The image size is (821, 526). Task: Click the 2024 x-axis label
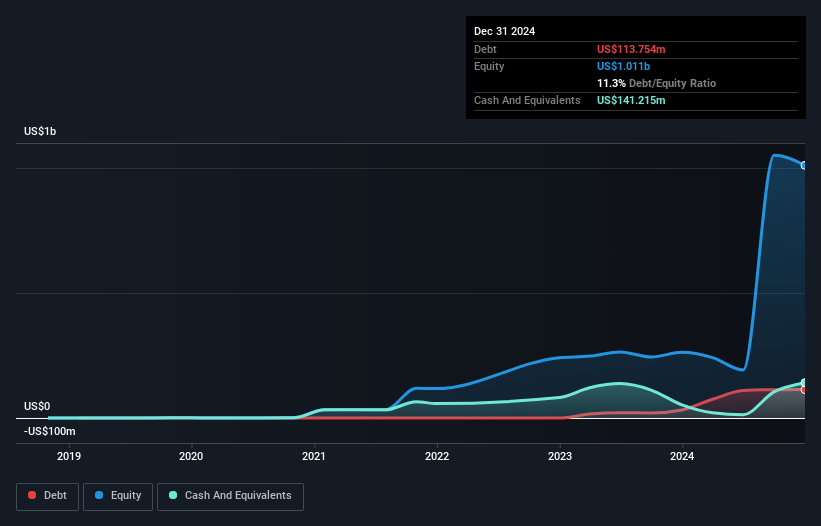pos(682,456)
